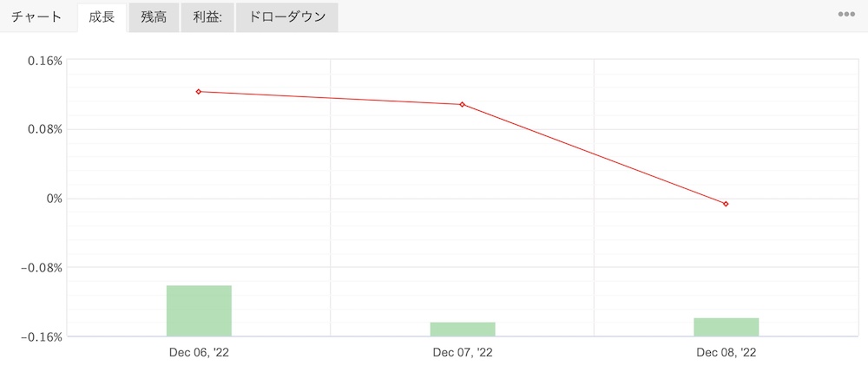Click the 0.08% y-axis label

point(44,129)
